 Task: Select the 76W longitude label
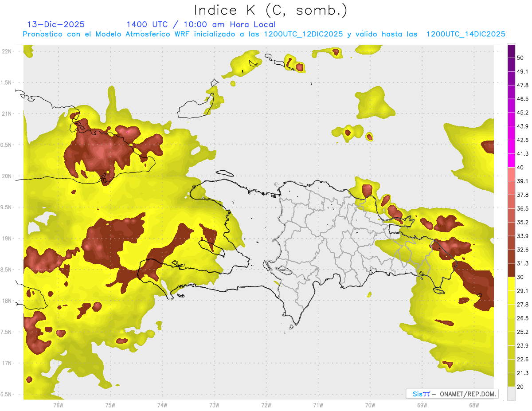pyautogui.click(x=58, y=405)
